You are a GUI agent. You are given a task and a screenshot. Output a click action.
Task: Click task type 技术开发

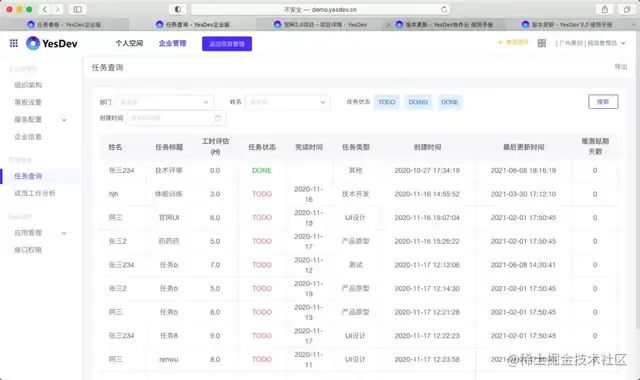[356, 194]
